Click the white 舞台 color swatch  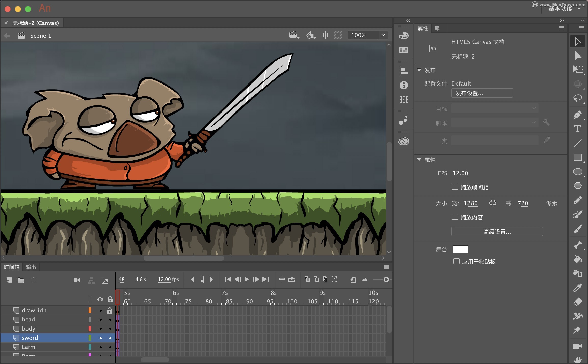point(460,249)
